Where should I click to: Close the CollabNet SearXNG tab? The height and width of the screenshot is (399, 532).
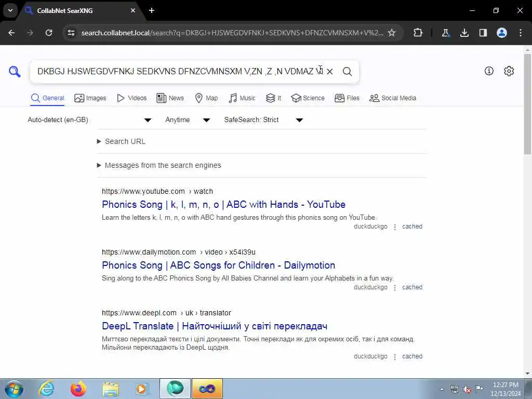click(x=133, y=10)
